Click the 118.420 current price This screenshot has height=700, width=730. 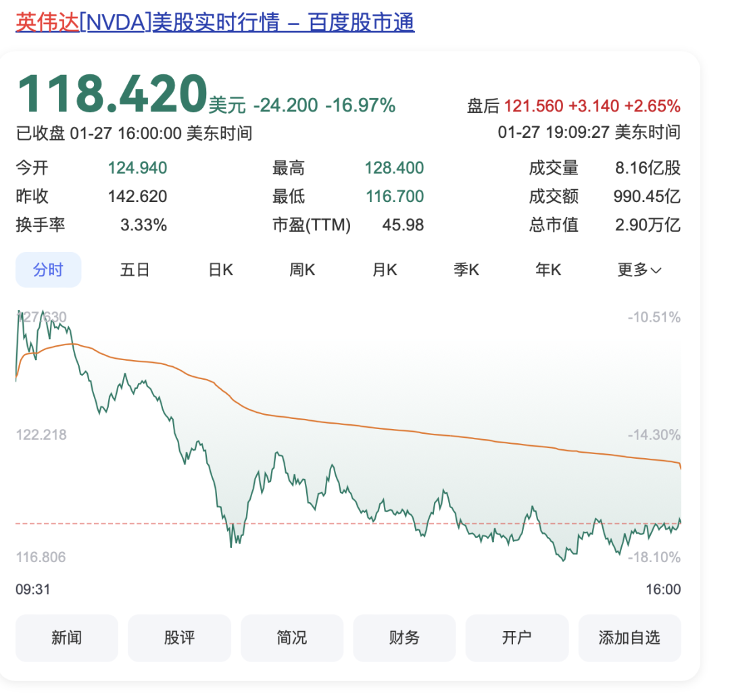[112, 93]
